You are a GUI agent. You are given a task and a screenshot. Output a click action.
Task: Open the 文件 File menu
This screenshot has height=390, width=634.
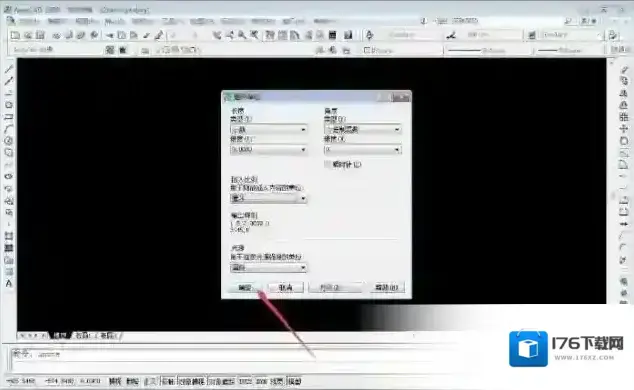[30, 21]
